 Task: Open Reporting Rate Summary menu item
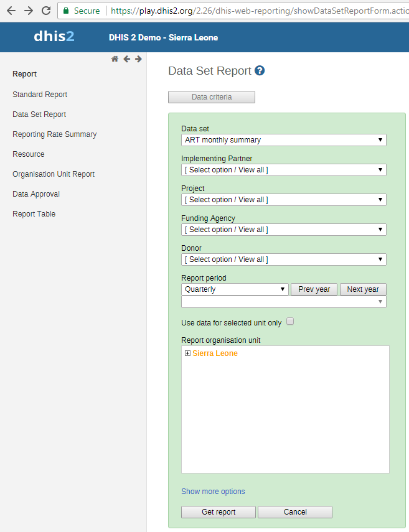point(54,134)
